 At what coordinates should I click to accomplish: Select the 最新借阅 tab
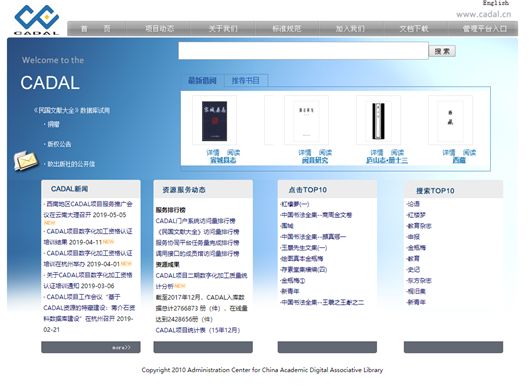[202, 81]
